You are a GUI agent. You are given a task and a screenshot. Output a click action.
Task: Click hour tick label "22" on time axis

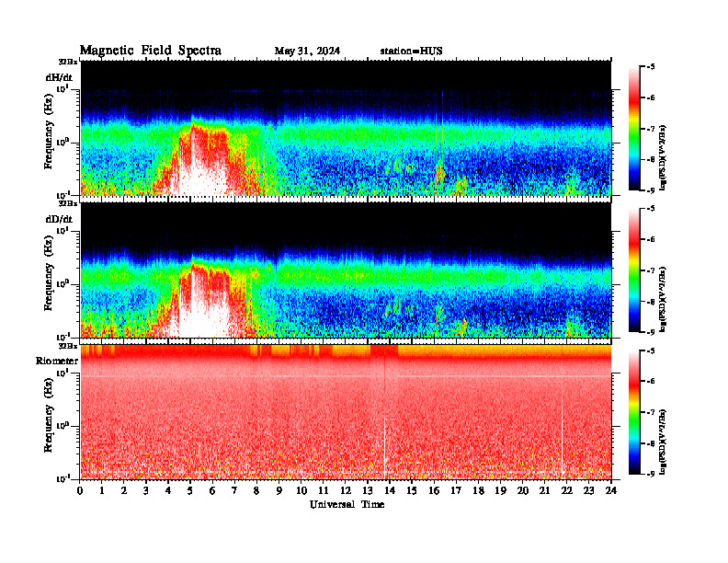click(x=566, y=490)
